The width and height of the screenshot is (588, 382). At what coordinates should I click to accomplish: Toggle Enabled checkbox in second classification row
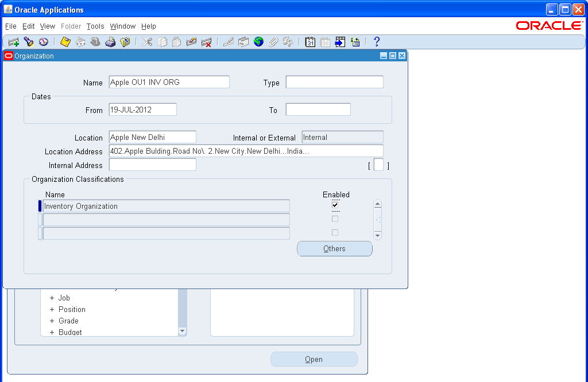335,219
